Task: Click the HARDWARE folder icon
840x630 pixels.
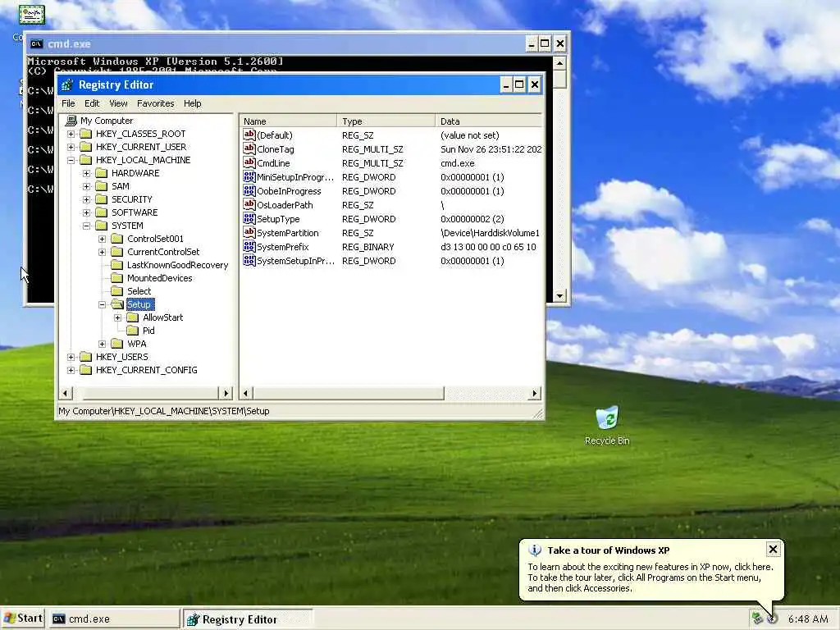Action: click(101, 173)
